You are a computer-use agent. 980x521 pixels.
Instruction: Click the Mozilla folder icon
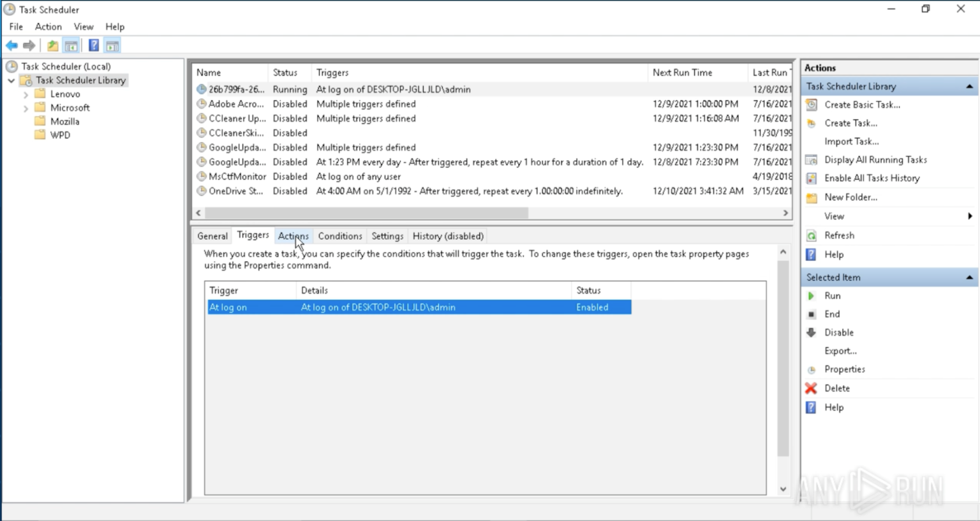point(40,121)
